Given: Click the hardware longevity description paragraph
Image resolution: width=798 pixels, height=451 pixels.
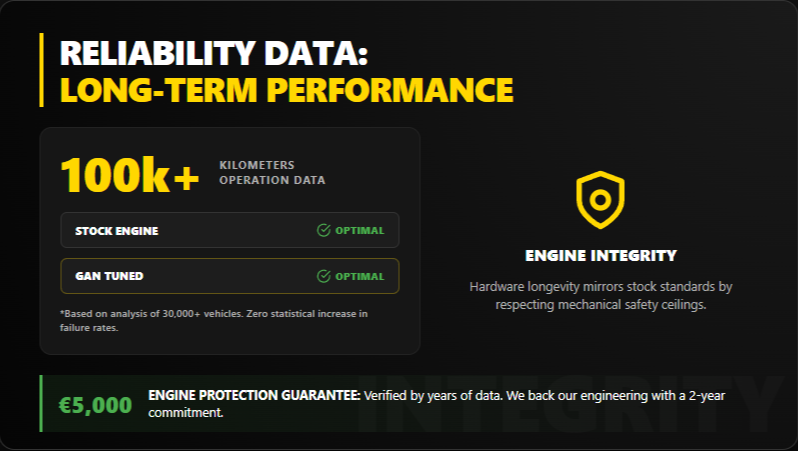Looking at the screenshot, I should point(600,296).
